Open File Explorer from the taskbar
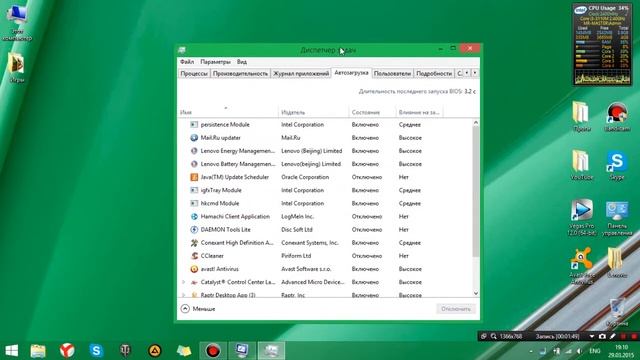Viewport: 640px width, 360px height. pyautogui.click(x=38, y=351)
